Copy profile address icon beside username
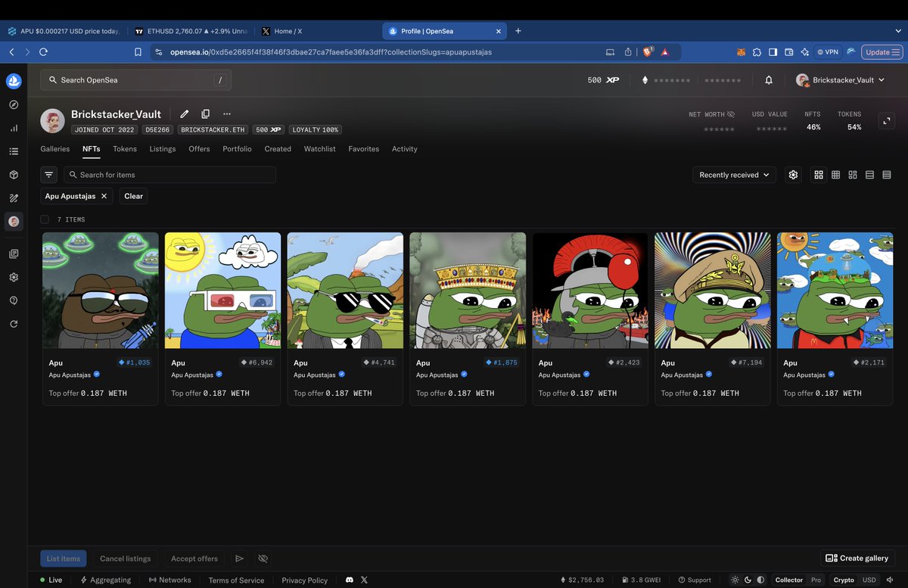Screen dimensions: 908x588 pos(205,114)
